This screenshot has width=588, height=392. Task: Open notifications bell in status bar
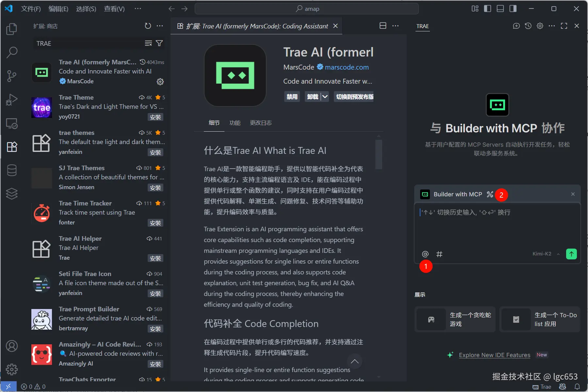[x=577, y=387]
